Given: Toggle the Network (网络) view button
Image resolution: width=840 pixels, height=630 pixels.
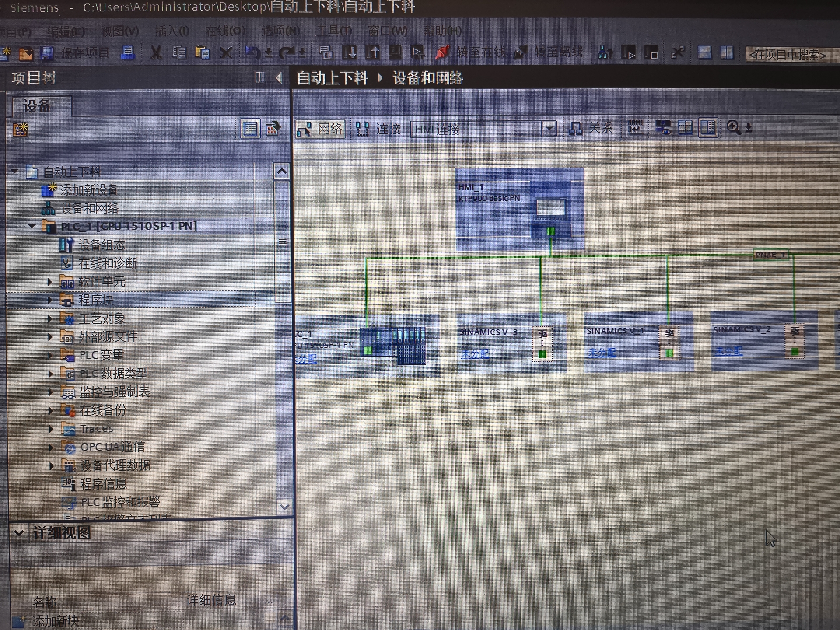Looking at the screenshot, I should (320, 129).
